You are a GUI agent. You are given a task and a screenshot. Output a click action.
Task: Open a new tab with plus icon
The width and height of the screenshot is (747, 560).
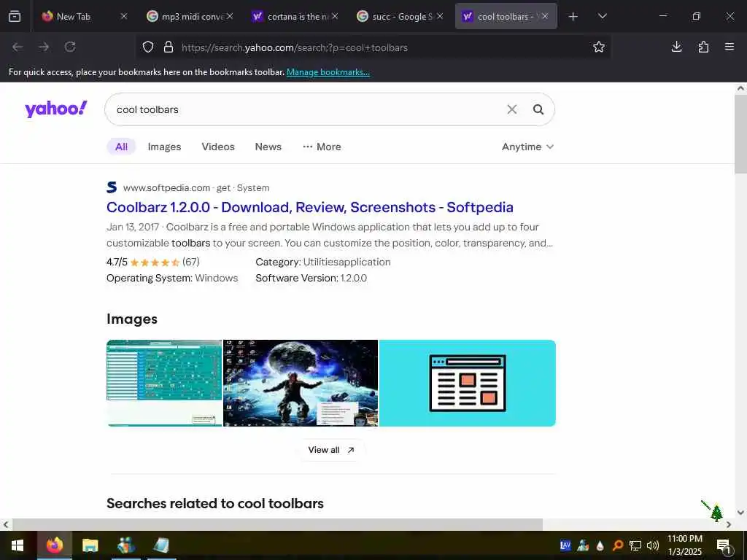coord(573,17)
